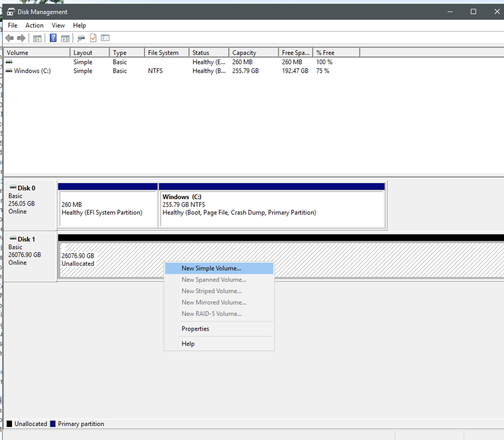504x440 pixels.
Task: Click the Forward arrow toolbar icon
Action: tap(21, 38)
